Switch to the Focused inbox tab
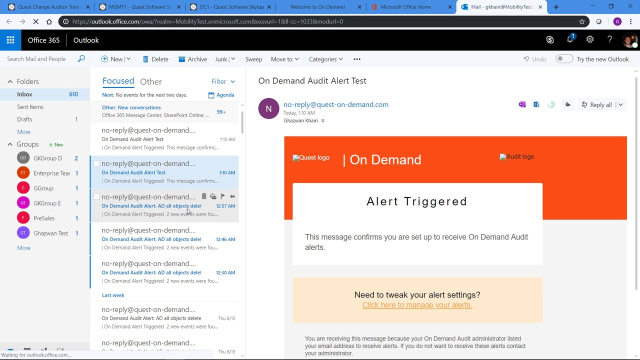640x360 pixels. pyautogui.click(x=118, y=81)
